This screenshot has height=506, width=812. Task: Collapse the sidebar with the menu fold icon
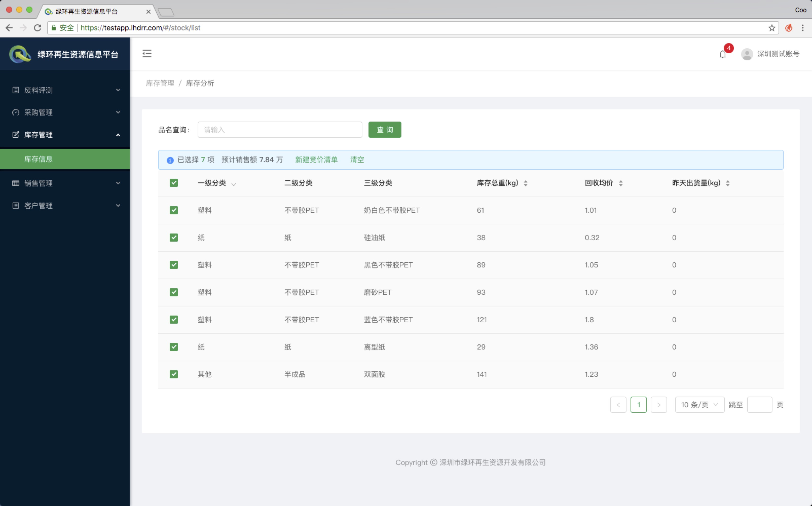click(x=147, y=53)
